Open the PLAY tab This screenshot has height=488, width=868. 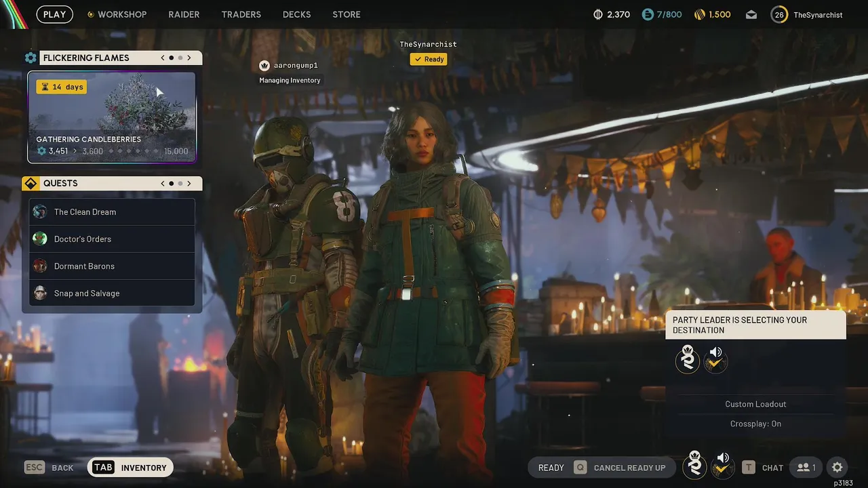click(x=54, y=14)
